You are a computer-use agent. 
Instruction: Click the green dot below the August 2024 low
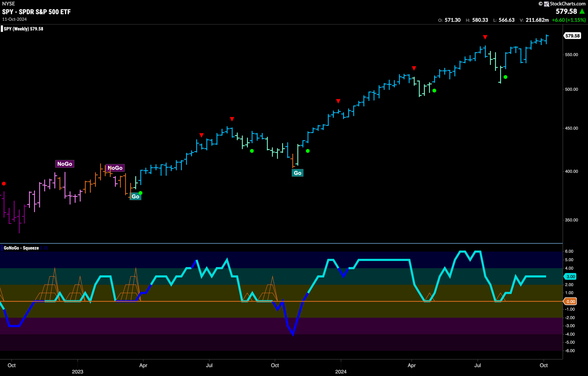coord(506,77)
